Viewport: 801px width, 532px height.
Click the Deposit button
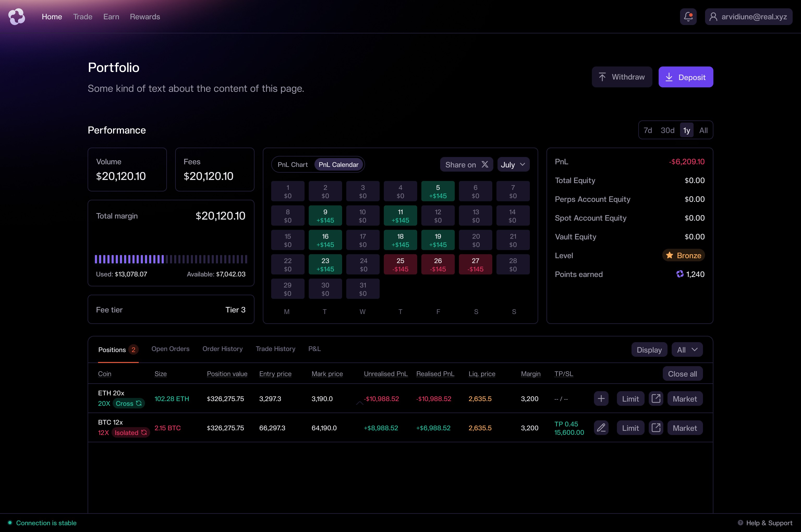pos(685,77)
